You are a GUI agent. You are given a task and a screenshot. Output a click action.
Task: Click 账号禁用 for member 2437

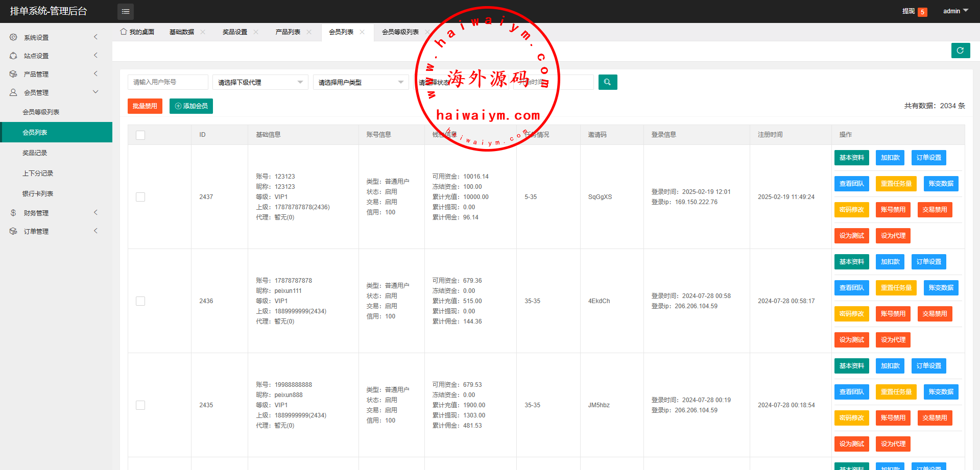pyautogui.click(x=893, y=210)
